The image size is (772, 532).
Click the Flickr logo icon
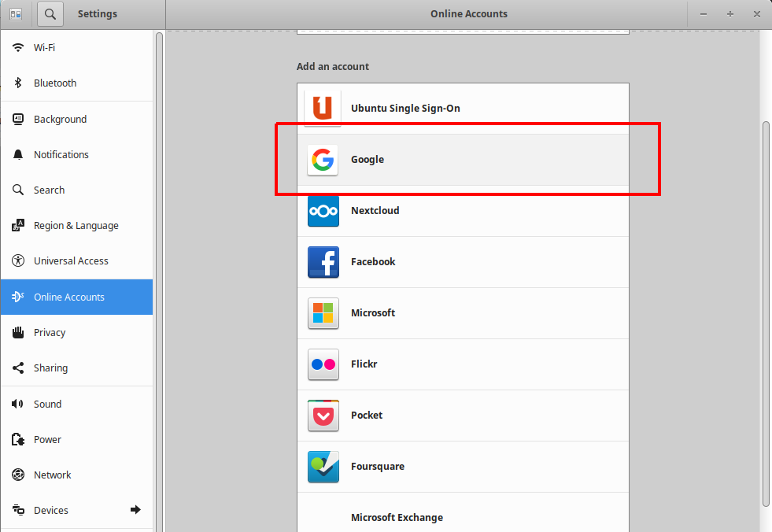(323, 364)
